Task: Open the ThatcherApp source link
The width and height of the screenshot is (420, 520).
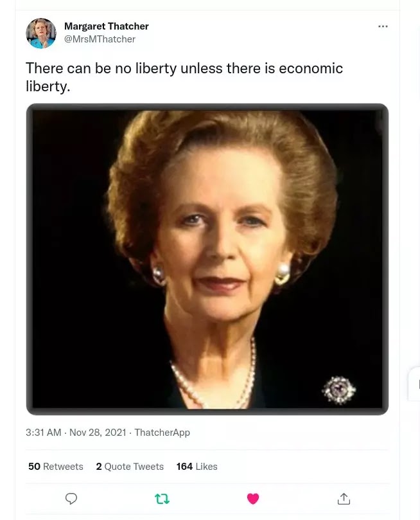Action: (162, 433)
